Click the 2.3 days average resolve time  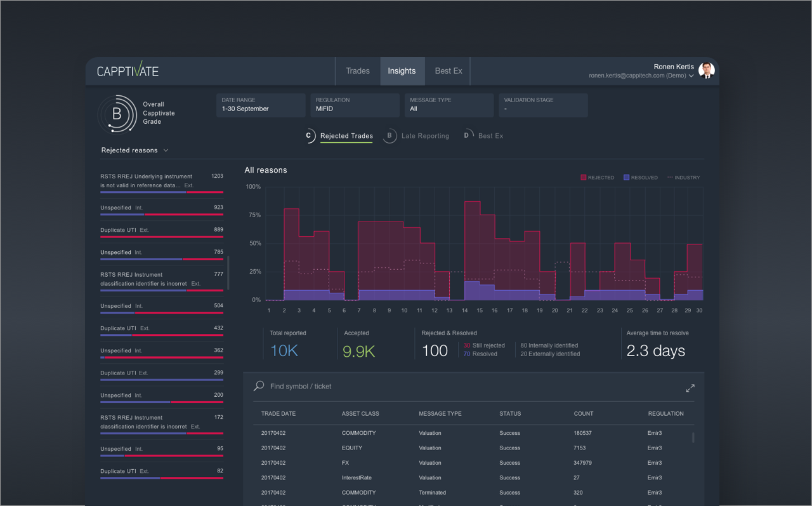tap(656, 351)
